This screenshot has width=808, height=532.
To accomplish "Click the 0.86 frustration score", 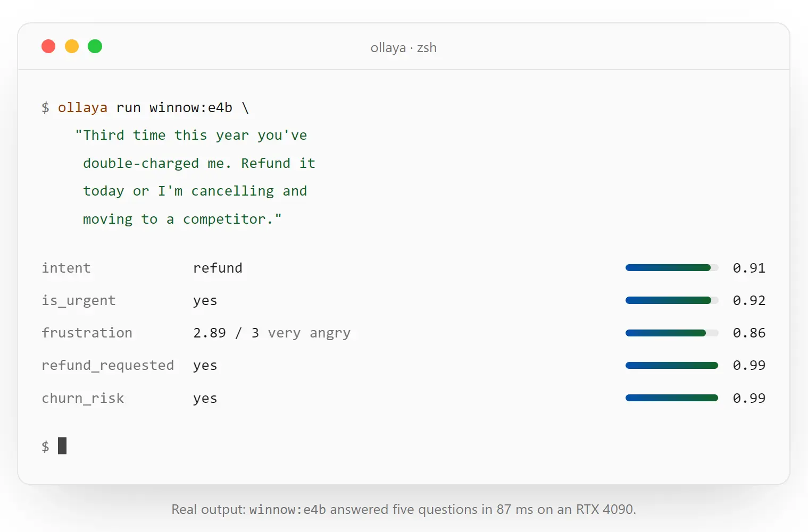I will pos(749,333).
